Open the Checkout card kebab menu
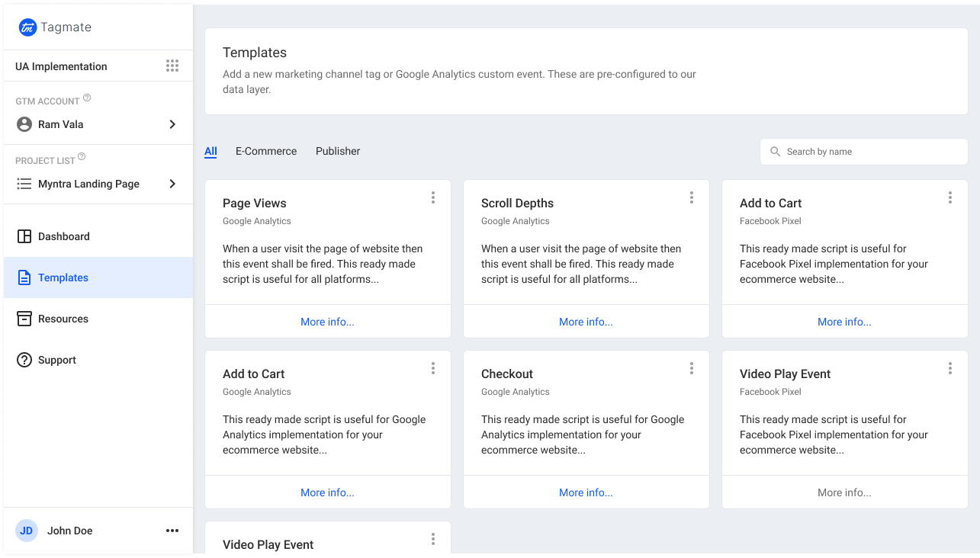 point(692,368)
